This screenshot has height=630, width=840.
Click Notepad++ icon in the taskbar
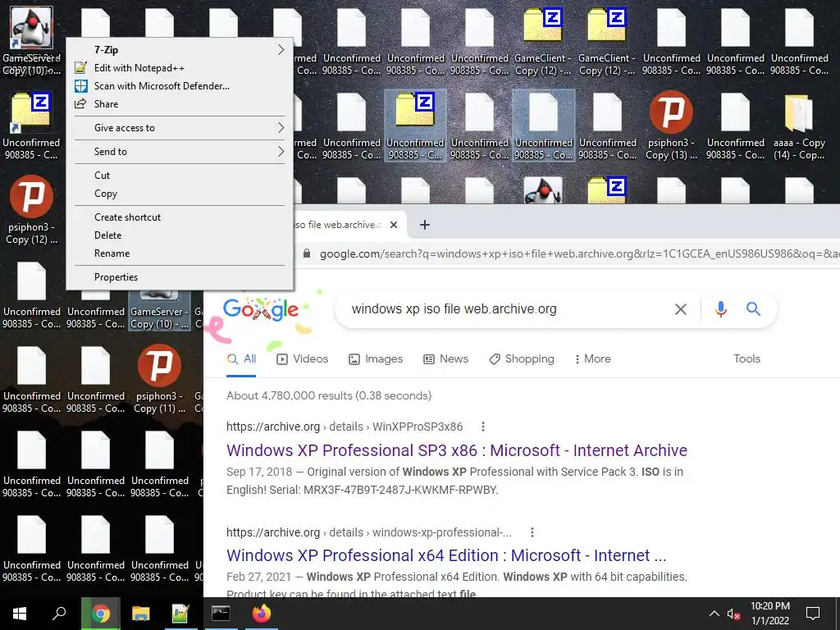pos(180,614)
